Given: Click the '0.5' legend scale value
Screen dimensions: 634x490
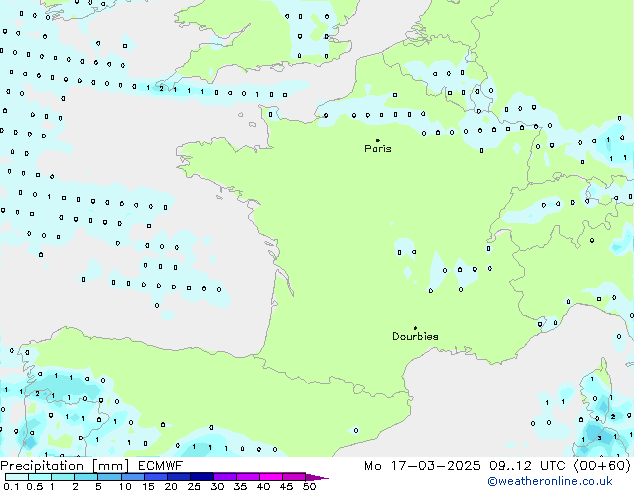Looking at the screenshot, I should tap(35, 486).
